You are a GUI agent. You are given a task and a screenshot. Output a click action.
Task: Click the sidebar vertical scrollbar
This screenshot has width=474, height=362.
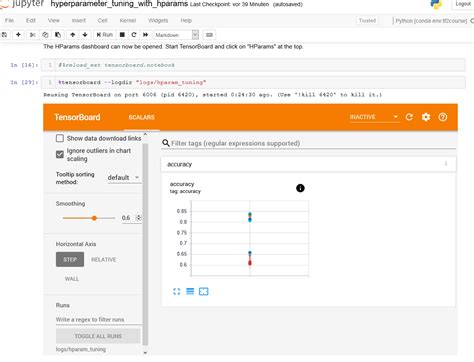pyautogui.click(x=145, y=243)
